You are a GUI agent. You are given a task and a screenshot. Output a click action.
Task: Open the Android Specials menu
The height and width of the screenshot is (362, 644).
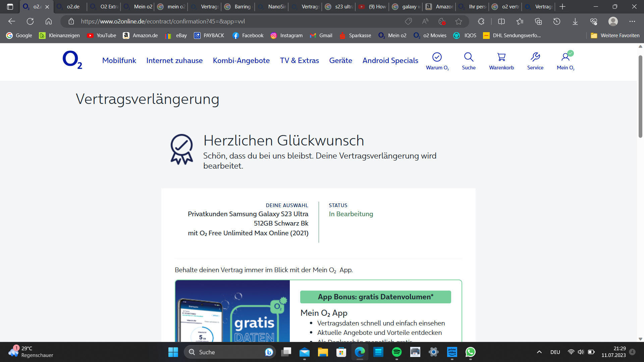pos(390,60)
